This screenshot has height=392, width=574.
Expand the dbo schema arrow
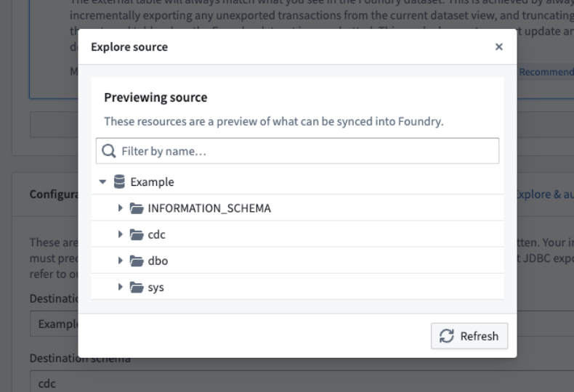(x=120, y=261)
